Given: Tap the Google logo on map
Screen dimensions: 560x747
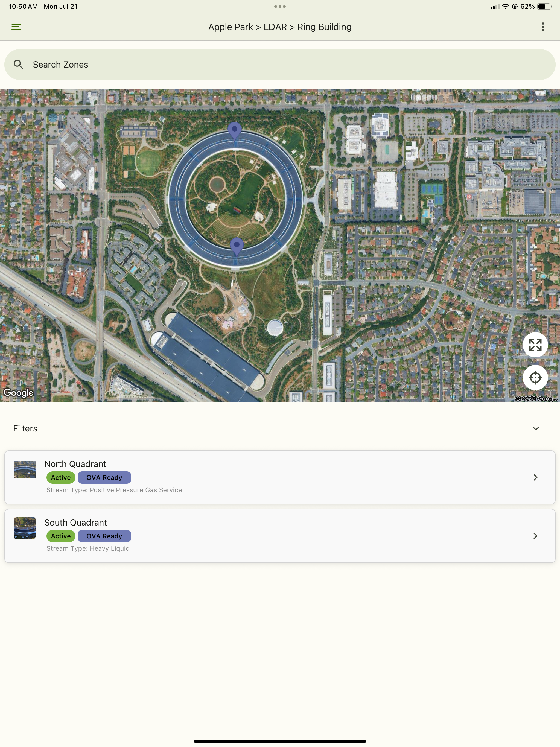Looking at the screenshot, I should 18,392.
